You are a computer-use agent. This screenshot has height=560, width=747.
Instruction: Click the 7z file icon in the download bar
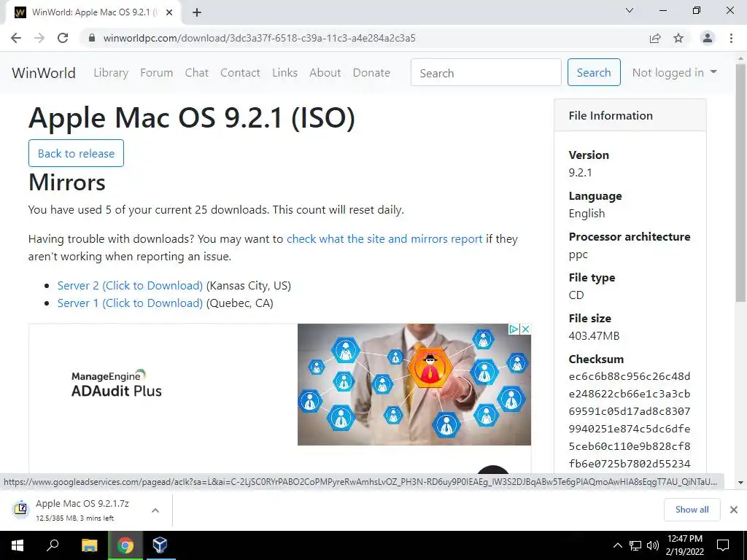20,510
